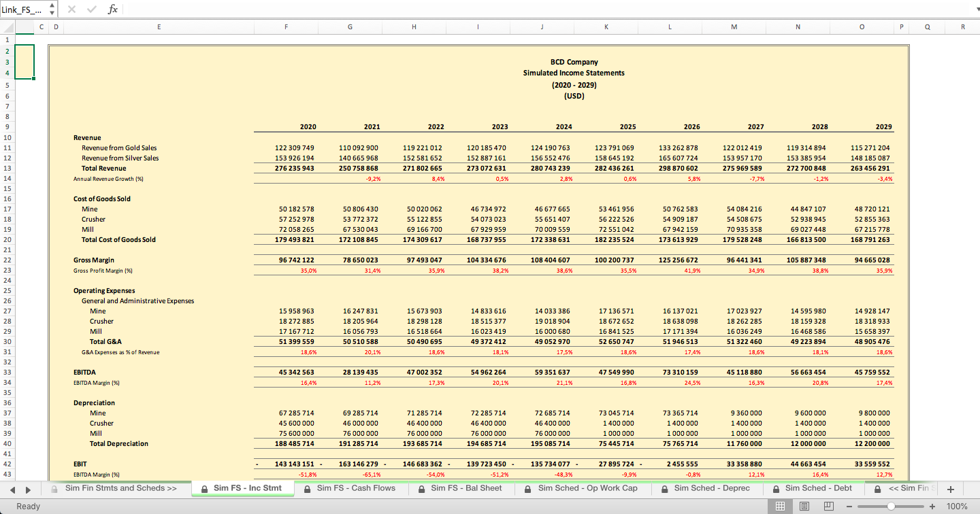This screenshot has height=514, width=980.
Task: Open the Sim Sched - Debt tab
Action: click(813, 488)
